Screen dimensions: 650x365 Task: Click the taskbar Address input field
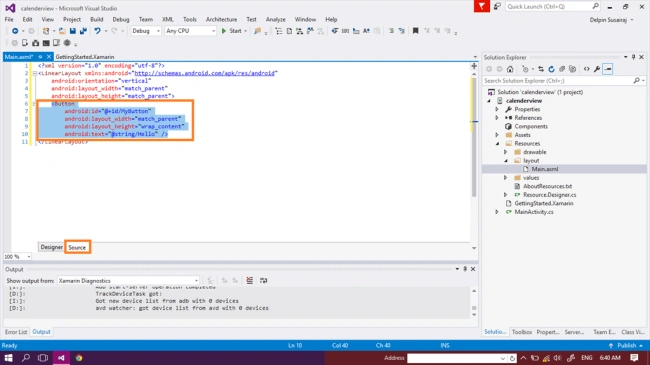(x=457, y=358)
